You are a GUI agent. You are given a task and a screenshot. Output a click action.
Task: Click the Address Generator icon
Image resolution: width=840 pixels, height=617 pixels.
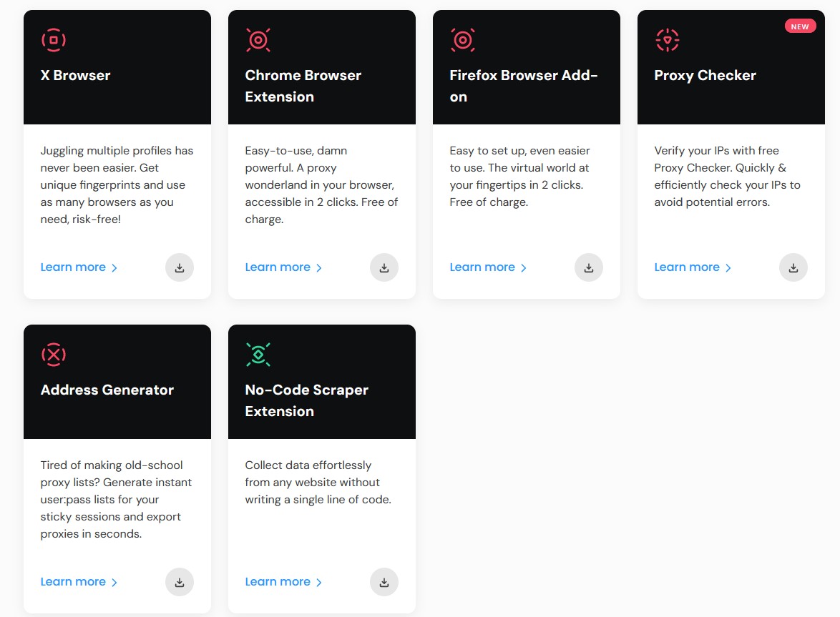(x=53, y=355)
